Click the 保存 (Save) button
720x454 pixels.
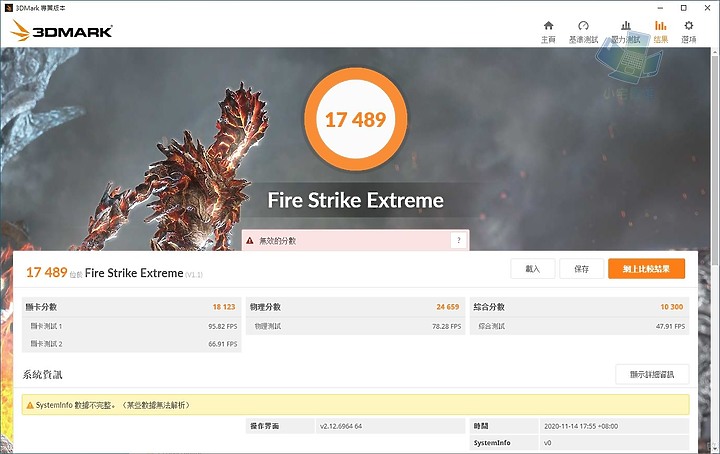click(581, 269)
